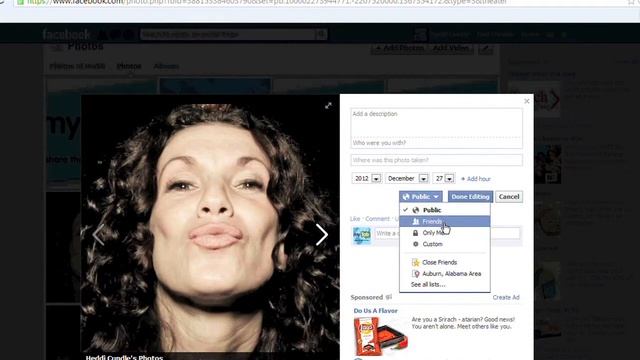Open See all lists option
The height and width of the screenshot is (360, 640).
428,284
